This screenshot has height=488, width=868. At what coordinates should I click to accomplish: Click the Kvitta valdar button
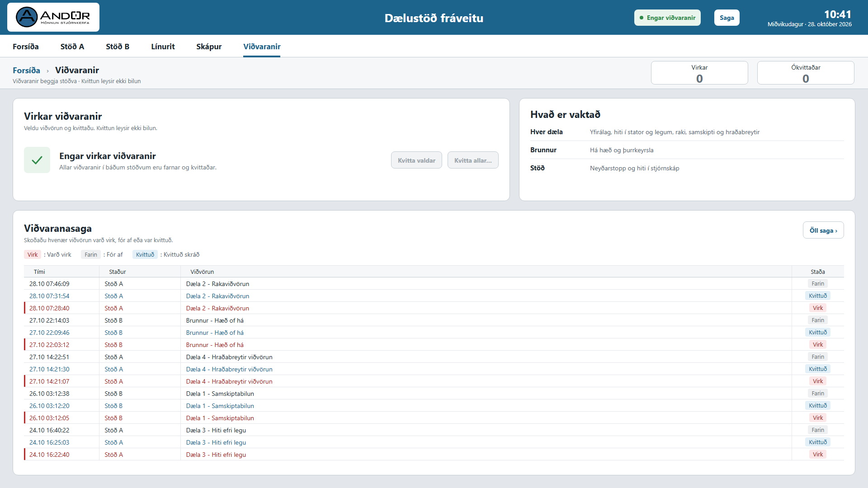(416, 160)
